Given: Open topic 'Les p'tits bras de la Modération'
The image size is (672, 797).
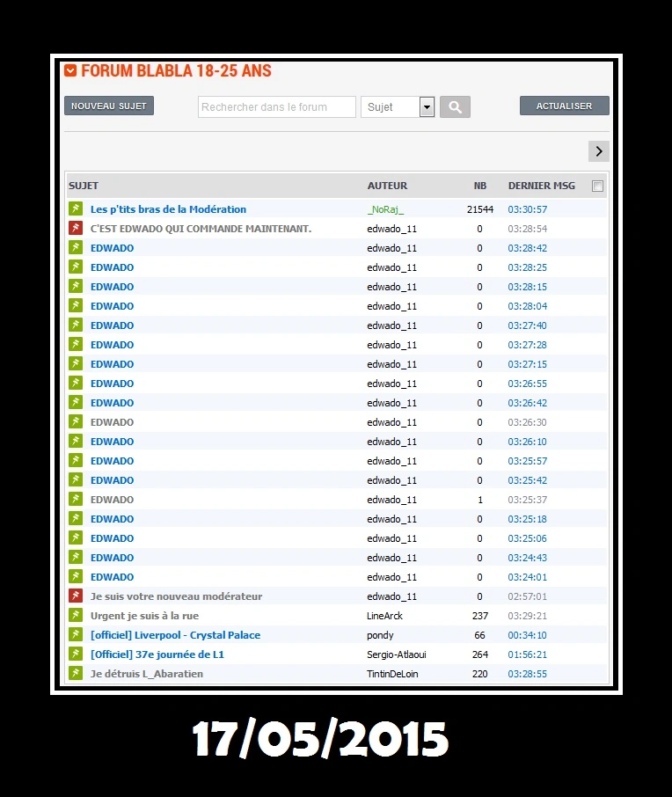Looking at the screenshot, I should (168, 209).
